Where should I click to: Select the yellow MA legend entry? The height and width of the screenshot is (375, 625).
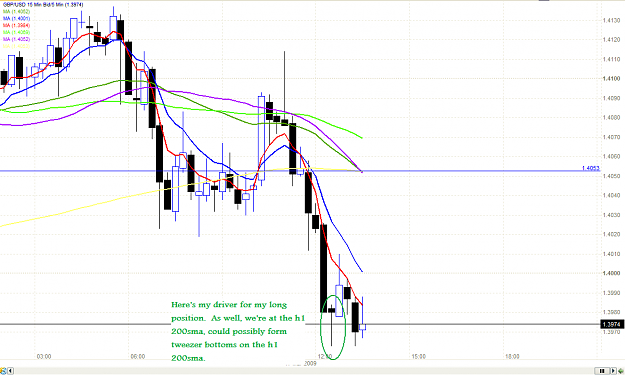(16, 46)
